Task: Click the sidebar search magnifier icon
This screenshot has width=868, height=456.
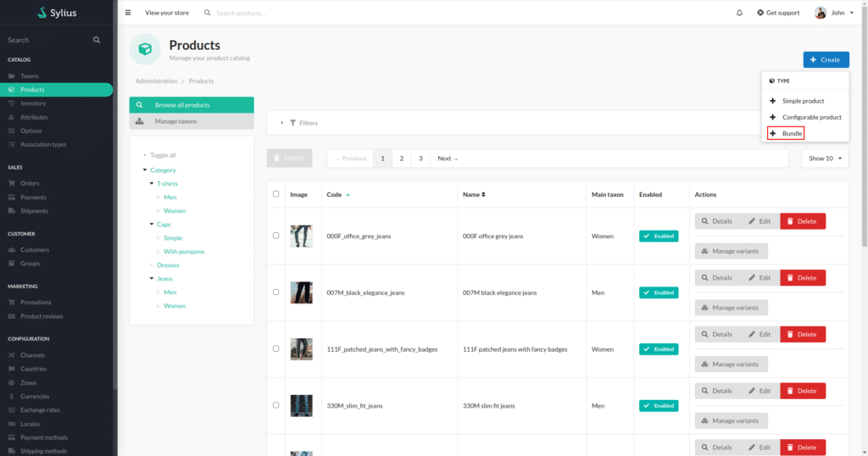Action: (97, 40)
